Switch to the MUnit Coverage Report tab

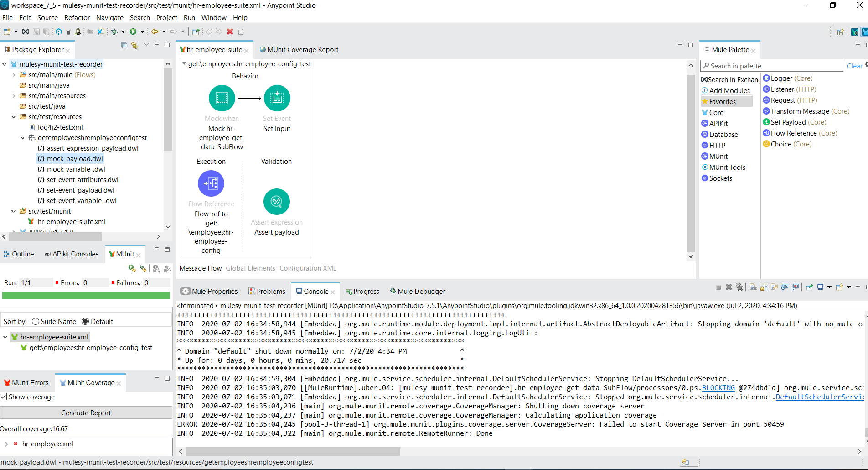point(299,50)
